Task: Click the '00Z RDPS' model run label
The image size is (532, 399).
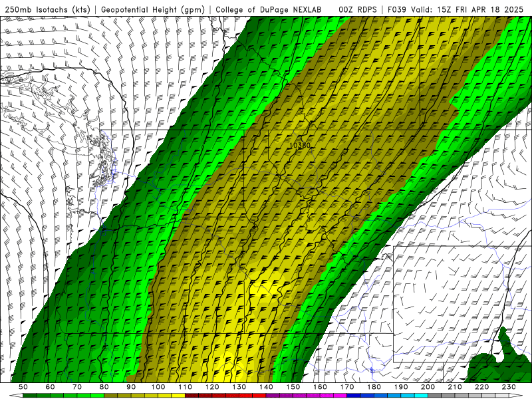Action: (x=358, y=9)
